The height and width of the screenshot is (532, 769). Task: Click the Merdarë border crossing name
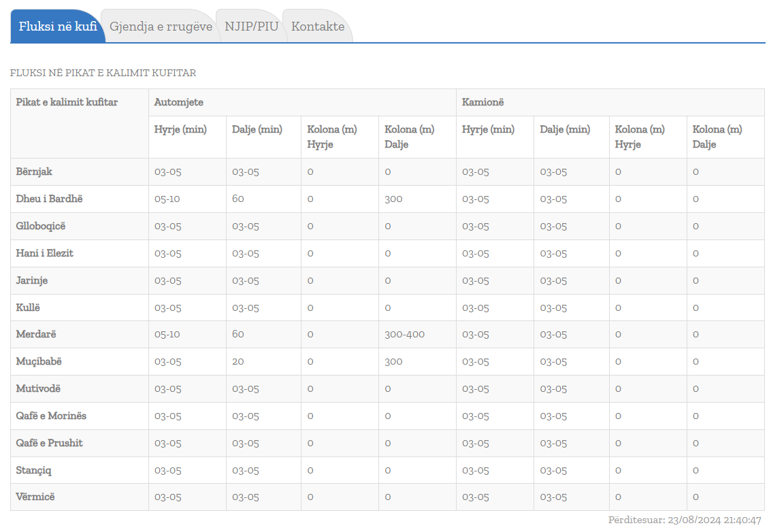tap(36, 334)
